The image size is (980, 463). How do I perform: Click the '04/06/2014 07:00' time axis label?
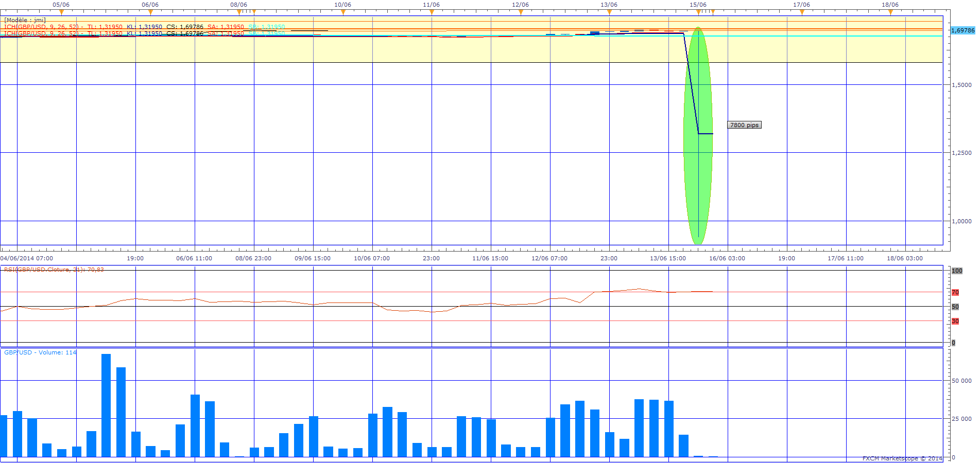27,258
